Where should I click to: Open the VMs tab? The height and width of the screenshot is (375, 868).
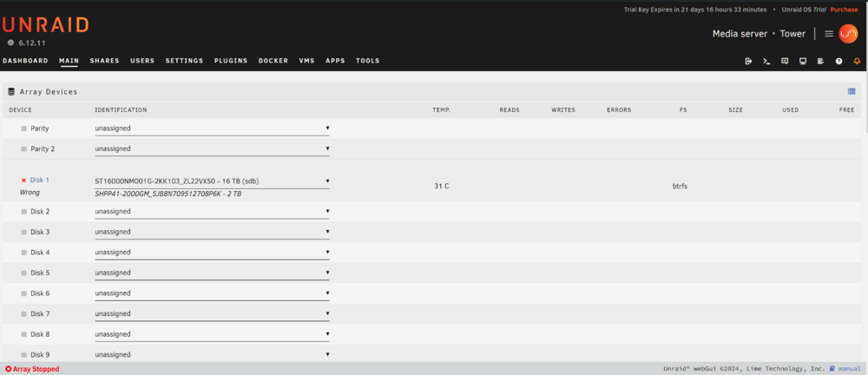(306, 61)
